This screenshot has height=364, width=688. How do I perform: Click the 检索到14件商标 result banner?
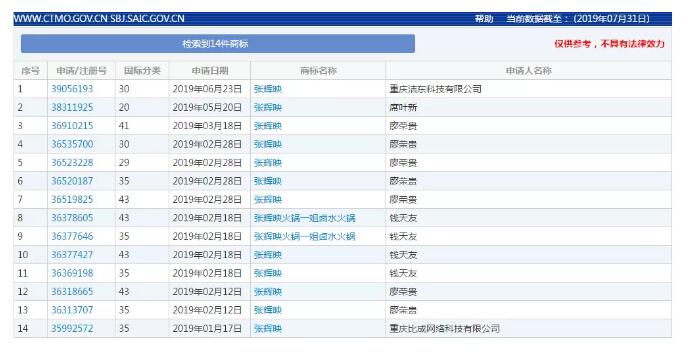tap(218, 44)
